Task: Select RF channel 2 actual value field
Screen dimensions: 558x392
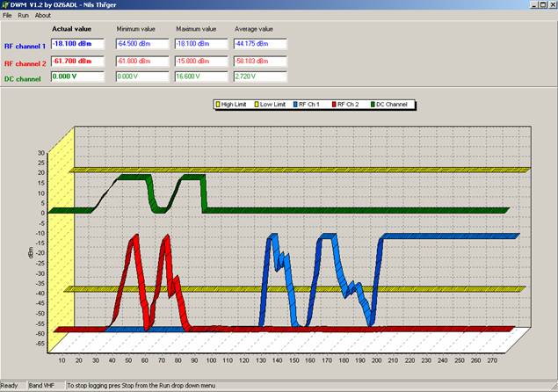Action: pos(77,61)
